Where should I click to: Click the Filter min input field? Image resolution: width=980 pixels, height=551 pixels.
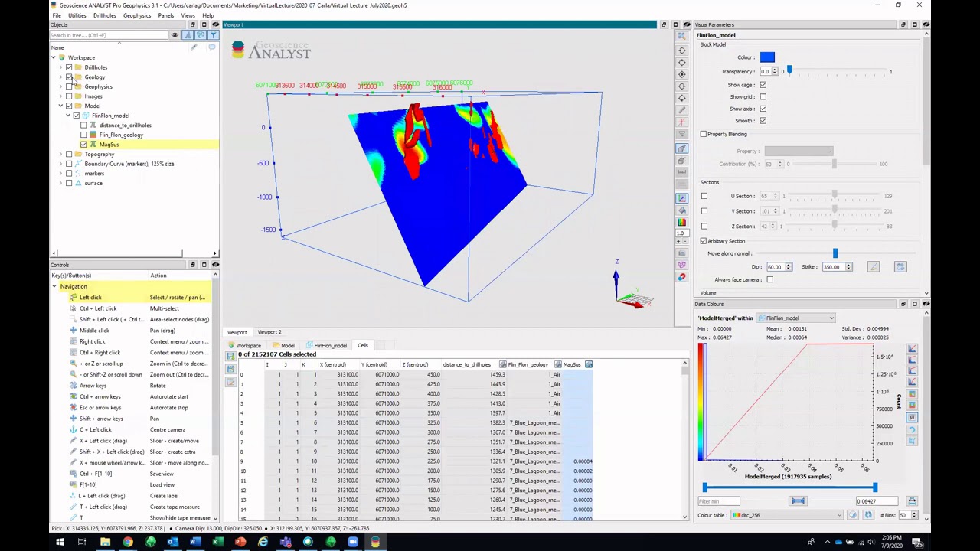tap(718, 501)
